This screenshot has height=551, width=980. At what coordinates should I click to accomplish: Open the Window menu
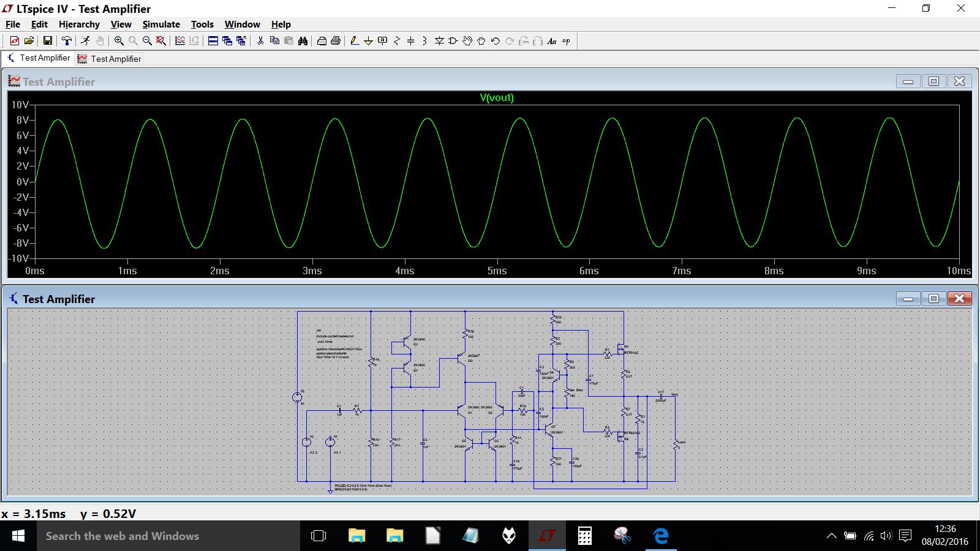(x=242, y=24)
